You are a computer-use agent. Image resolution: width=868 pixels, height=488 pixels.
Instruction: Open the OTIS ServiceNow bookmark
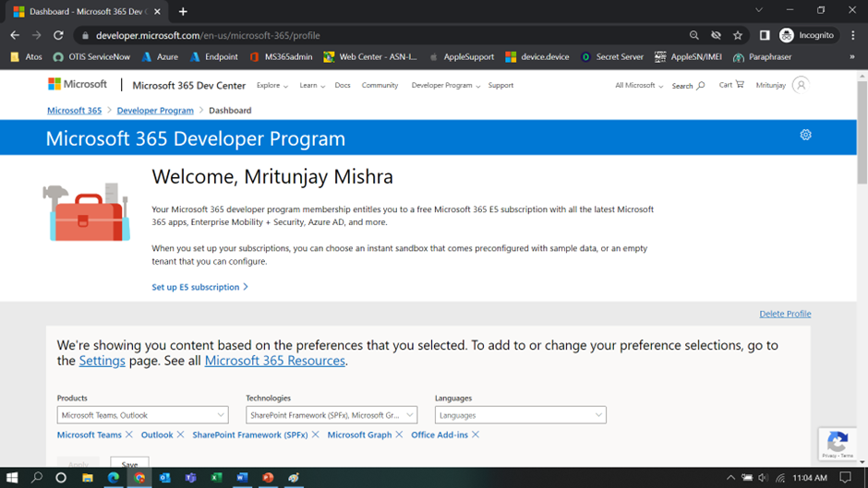click(x=91, y=57)
